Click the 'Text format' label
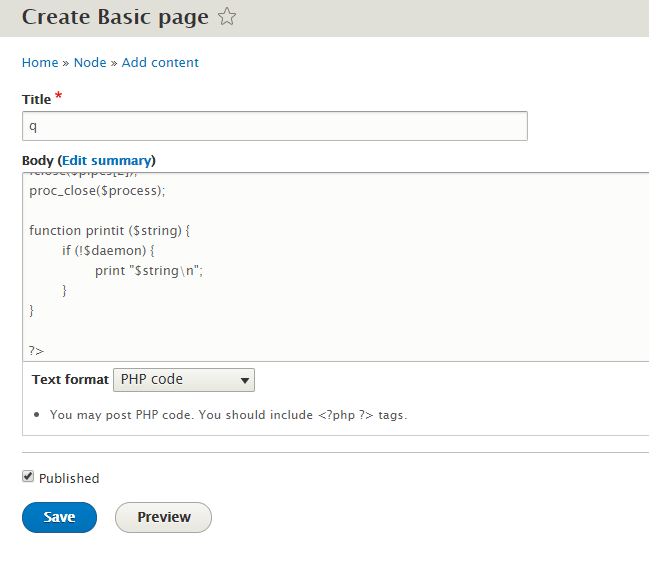This screenshot has width=649, height=570. 70,380
